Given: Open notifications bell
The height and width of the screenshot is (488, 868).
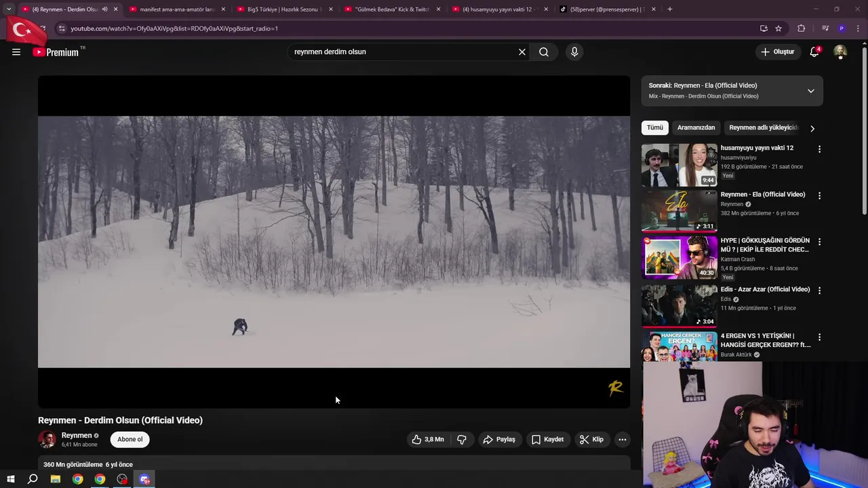Looking at the screenshot, I should click(814, 52).
